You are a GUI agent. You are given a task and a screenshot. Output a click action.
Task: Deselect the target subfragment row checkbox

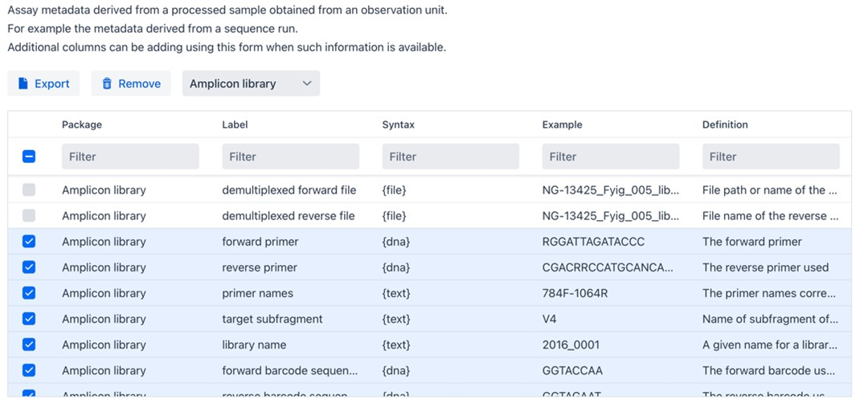pyautogui.click(x=29, y=319)
